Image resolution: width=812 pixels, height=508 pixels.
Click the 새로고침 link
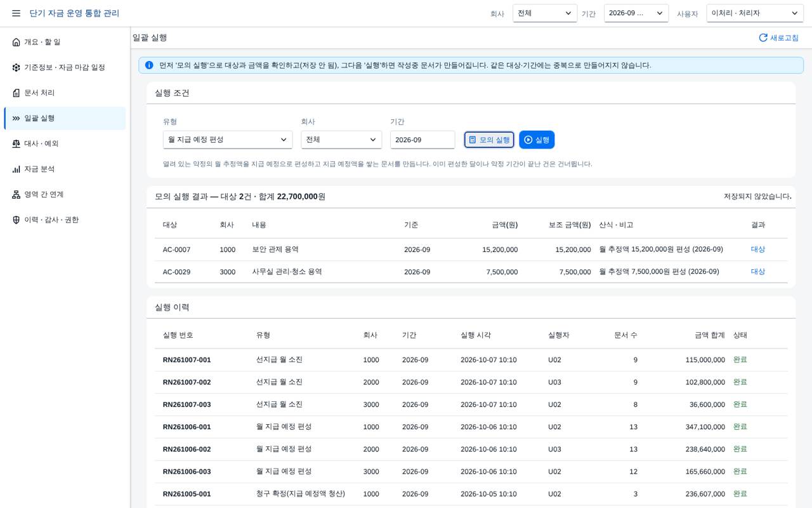pos(778,37)
